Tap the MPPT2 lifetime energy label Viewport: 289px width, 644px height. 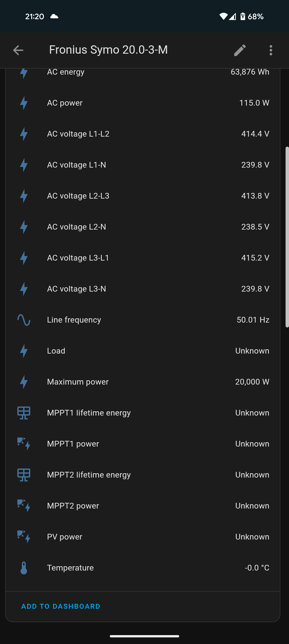[x=89, y=475]
